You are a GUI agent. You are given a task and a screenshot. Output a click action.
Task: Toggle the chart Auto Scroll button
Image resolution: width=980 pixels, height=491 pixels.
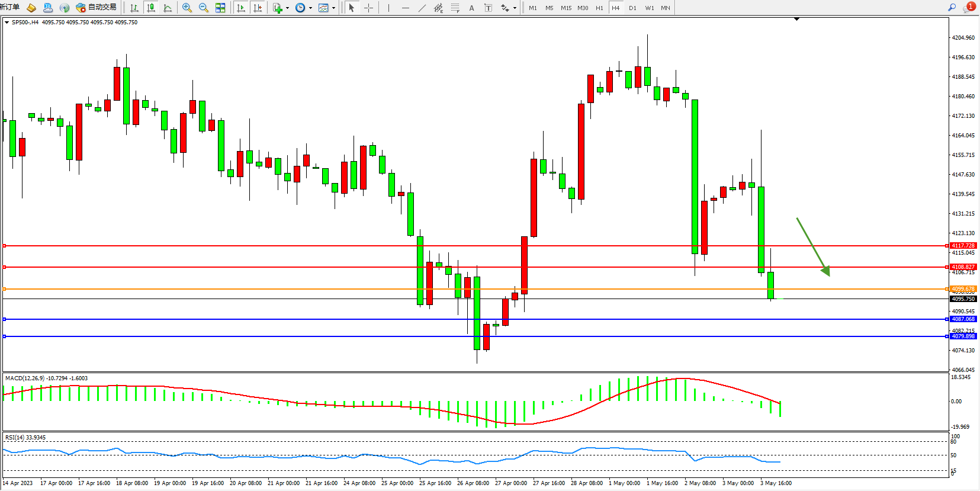(x=241, y=8)
